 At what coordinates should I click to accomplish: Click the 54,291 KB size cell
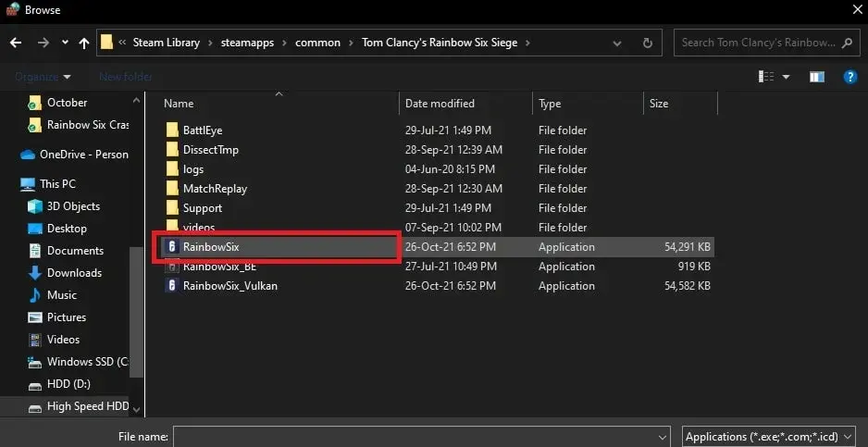[x=687, y=247]
